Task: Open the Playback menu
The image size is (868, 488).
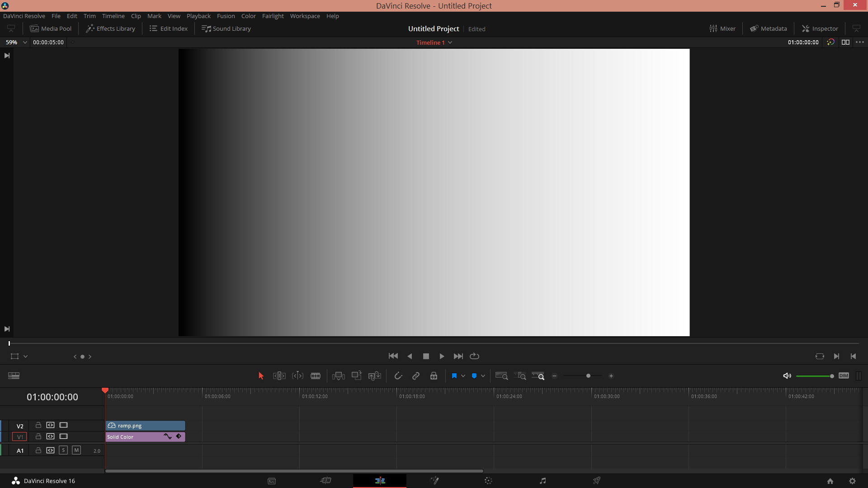Action: point(198,16)
